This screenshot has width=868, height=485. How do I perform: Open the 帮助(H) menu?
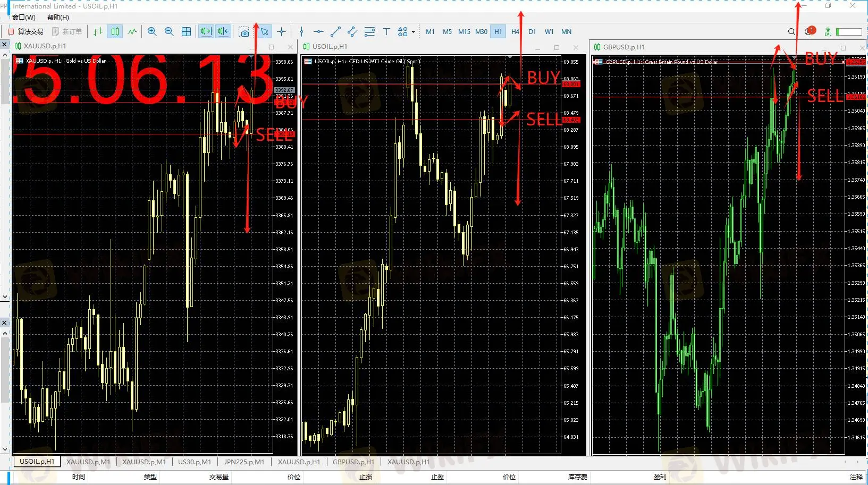[x=58, y=18]
